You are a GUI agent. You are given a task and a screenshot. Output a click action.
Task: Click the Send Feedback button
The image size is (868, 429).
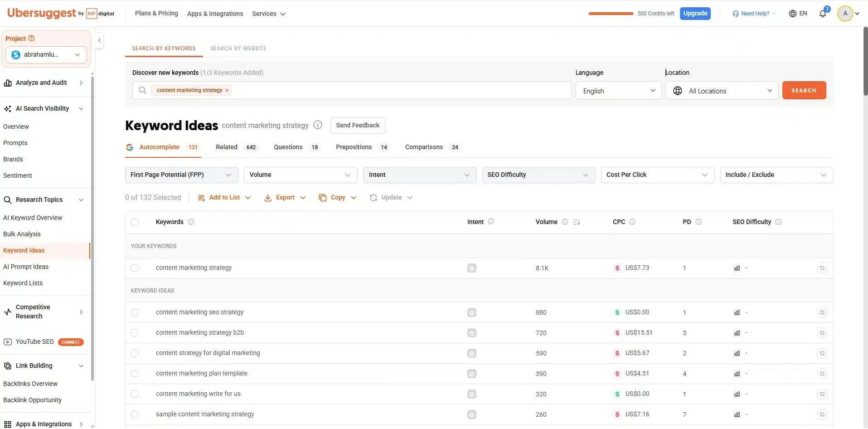pos(358,126)
